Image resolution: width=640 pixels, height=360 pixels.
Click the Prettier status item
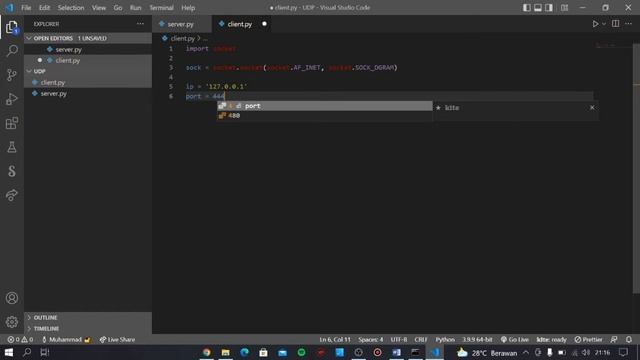tap(588, 340)
